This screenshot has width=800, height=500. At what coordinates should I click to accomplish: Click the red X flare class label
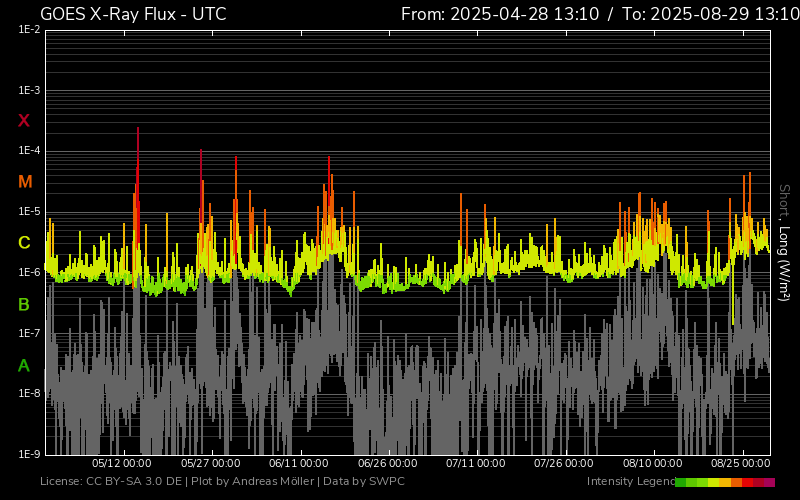click(x=24, y=121)
